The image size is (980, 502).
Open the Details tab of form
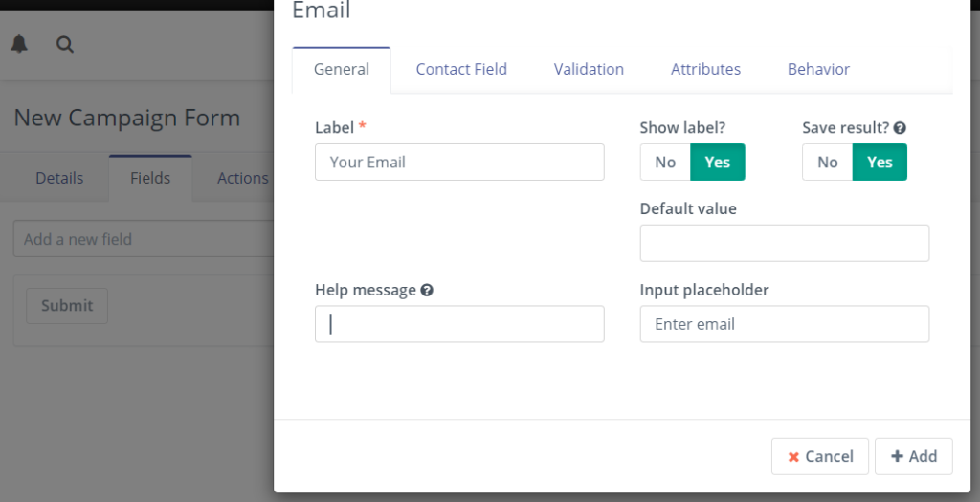click(x=59, y=179)
